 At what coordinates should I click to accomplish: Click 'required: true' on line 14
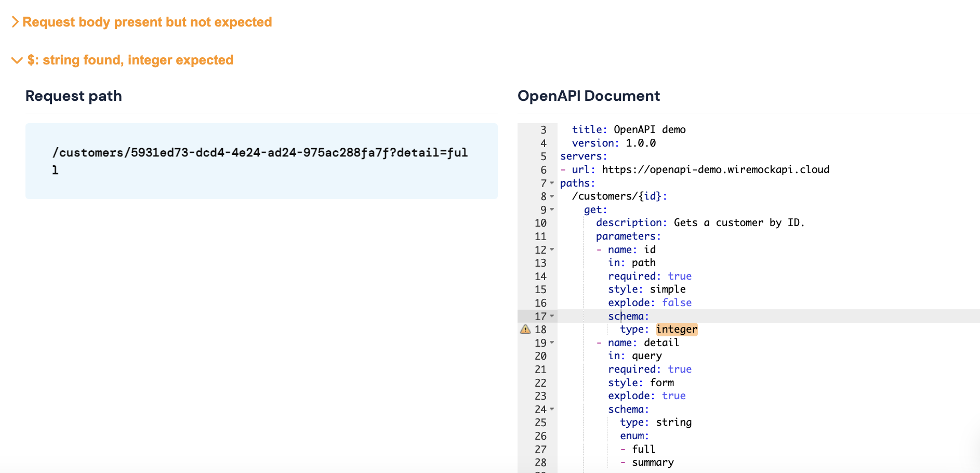pos(650,276)
